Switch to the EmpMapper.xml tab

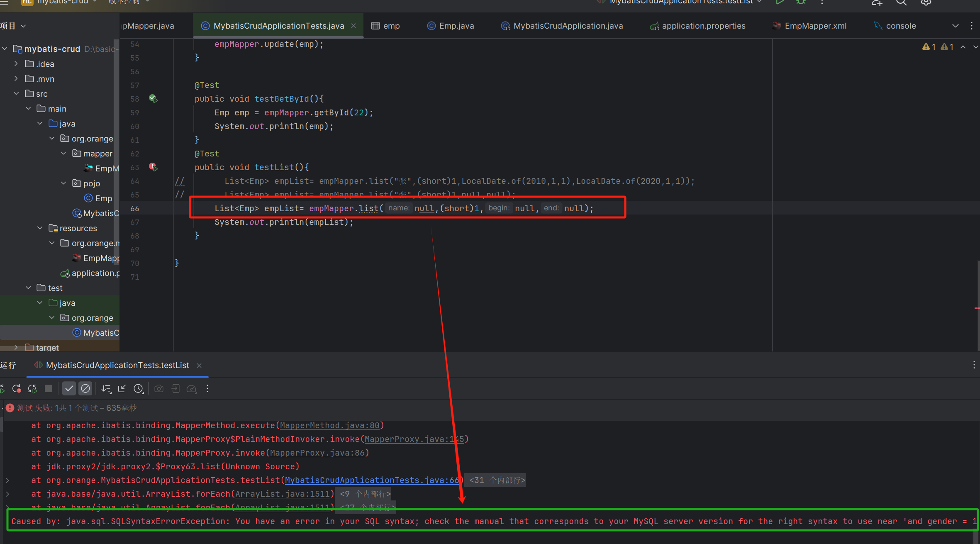pos(809,26)
